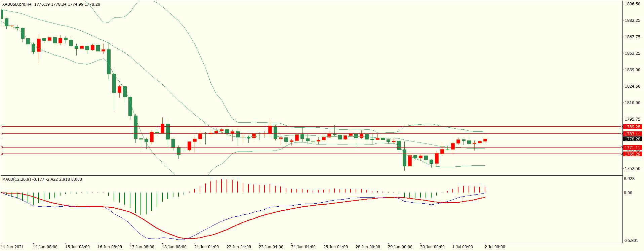
Task: Click the 30 Jun 00:00 time label
Action: [432, 247]
